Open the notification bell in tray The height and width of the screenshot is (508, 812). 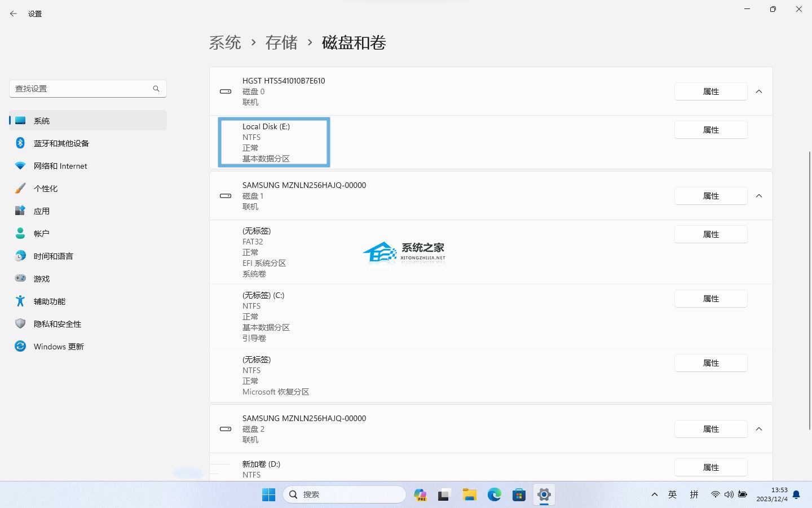point(796,494)
